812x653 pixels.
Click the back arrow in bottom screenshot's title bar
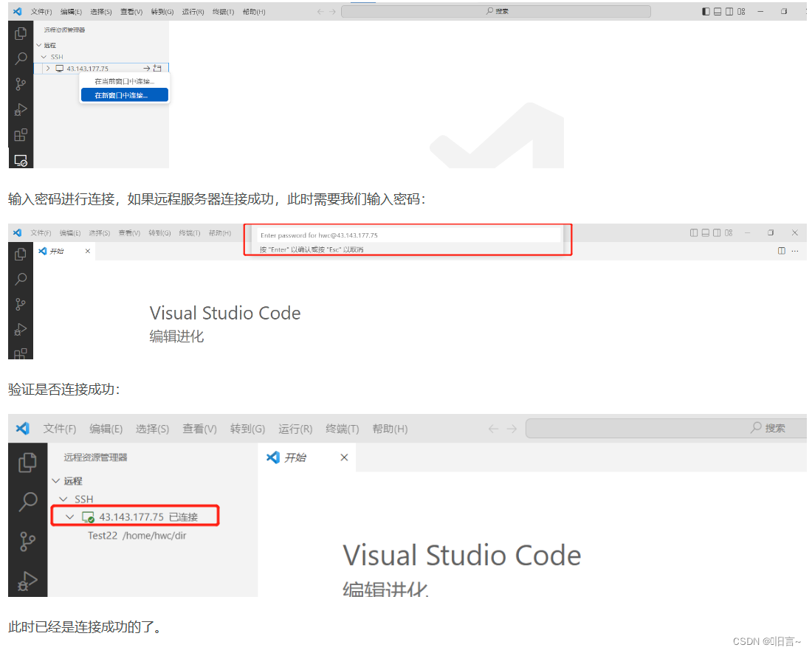(x=494, y=429)
